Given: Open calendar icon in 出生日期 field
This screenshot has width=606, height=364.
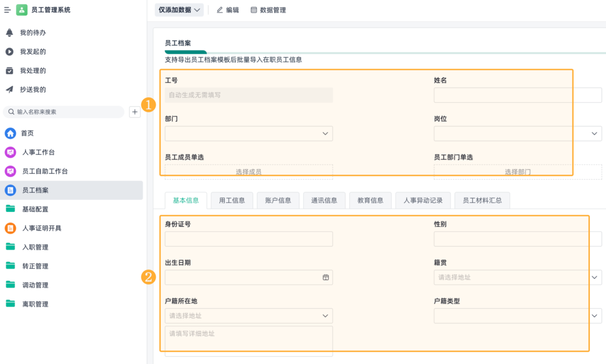Looking at the screenshot, I should (x=326, y=277).
